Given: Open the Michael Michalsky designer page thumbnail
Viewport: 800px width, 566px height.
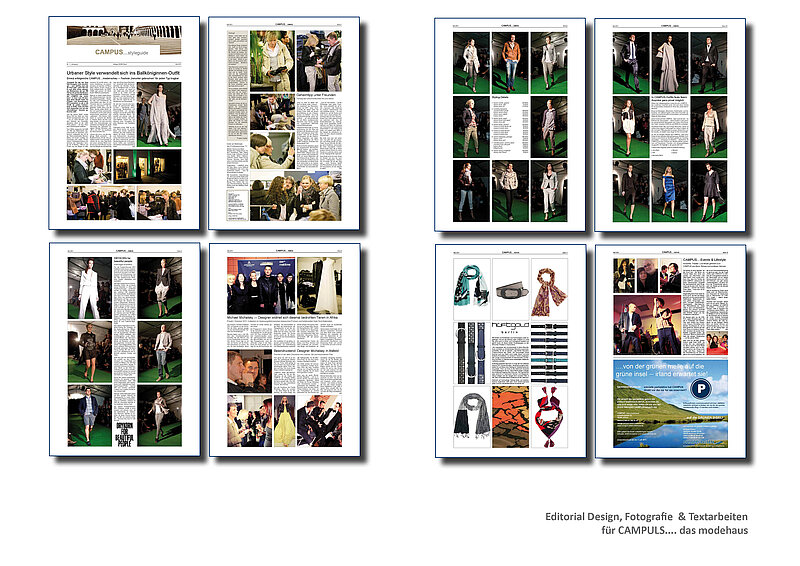Looking at the screenshot, I should coord(285,350).
